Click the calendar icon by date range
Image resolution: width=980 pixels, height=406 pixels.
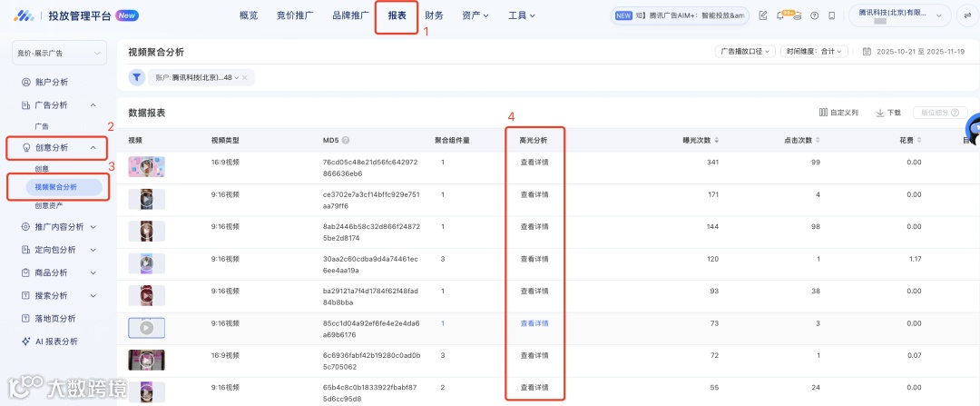(x=867, y=51)
